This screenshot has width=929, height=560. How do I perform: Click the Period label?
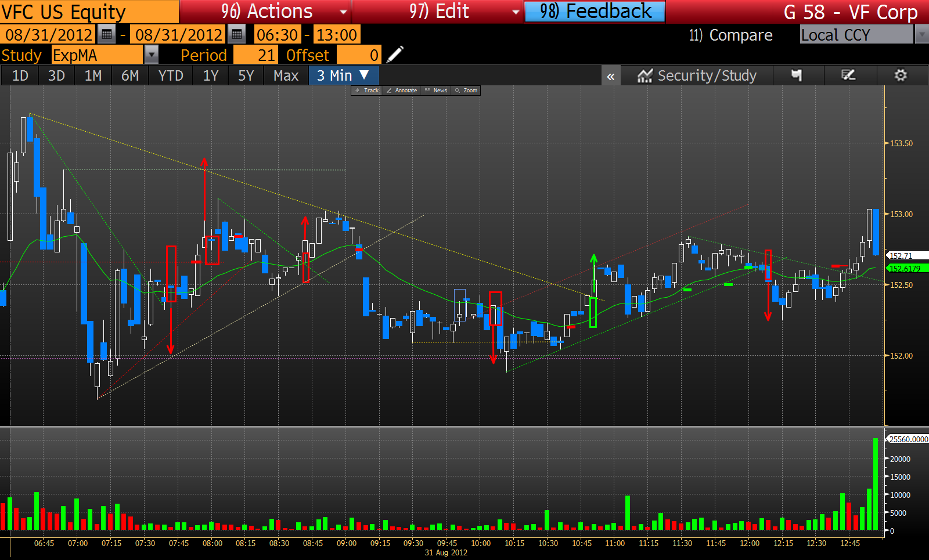[203, 55]
